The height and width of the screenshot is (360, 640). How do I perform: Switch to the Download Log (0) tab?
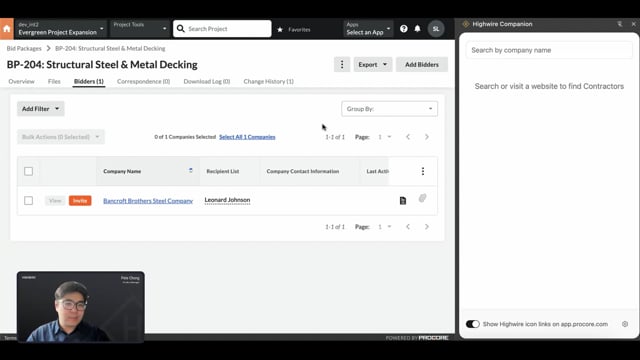coord(207,81)
